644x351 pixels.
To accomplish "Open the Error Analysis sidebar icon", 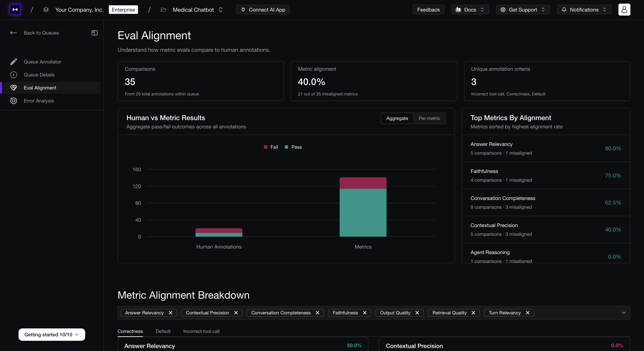I will click(x=13, y=101).
